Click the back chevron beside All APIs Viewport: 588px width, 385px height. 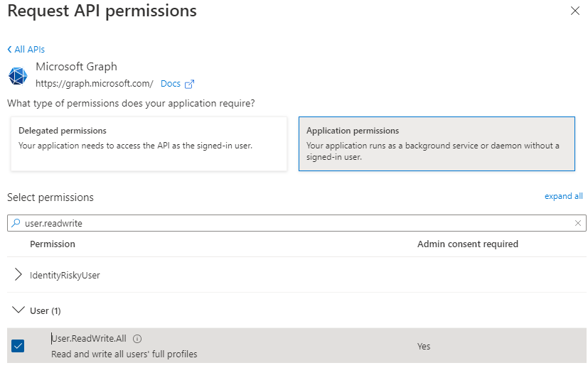point(10,50)
